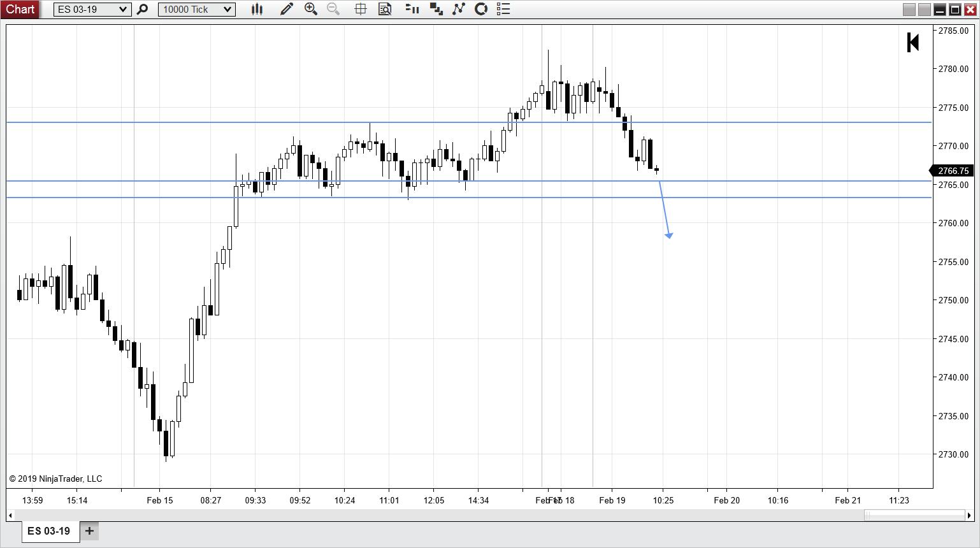
Task: Click the grey interval link button beside Minimize
Action: (925, 10)
